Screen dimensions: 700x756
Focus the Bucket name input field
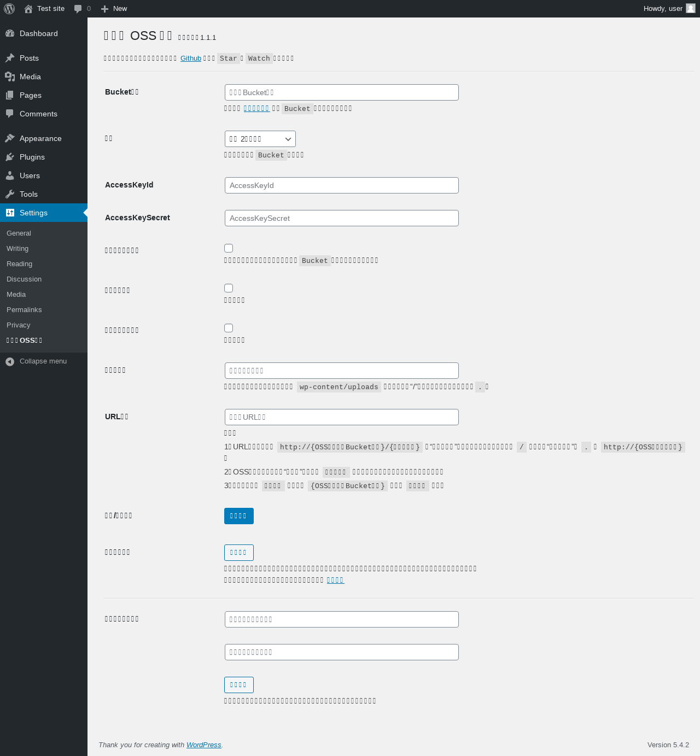pos(342,92)
